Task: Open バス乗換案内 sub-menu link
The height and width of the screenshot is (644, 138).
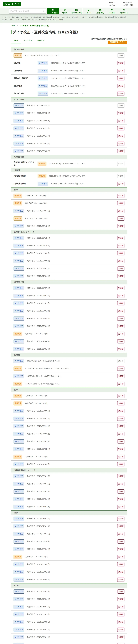Action: [x=56, y=17]
